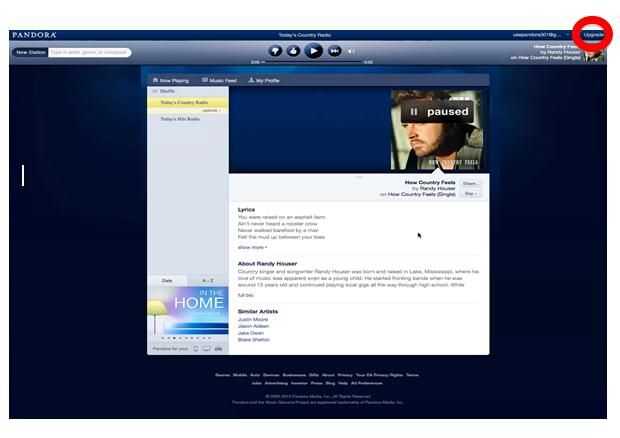Open How Country Feels (Single) album link
620x438 pixels.
[x=422, y=194]
